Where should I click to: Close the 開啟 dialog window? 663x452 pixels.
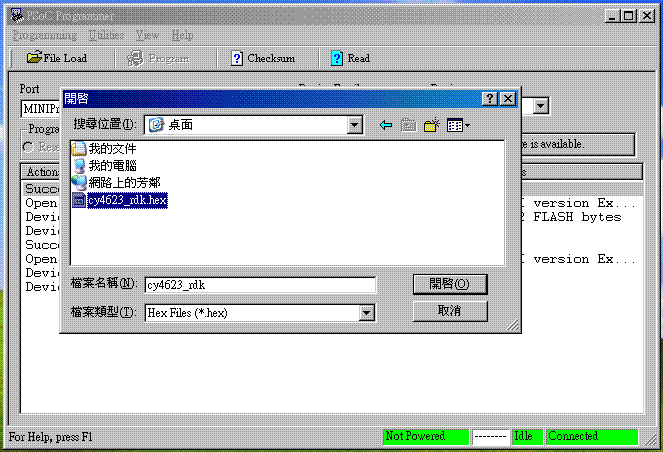pyautogui.click(x=508, y=98)
